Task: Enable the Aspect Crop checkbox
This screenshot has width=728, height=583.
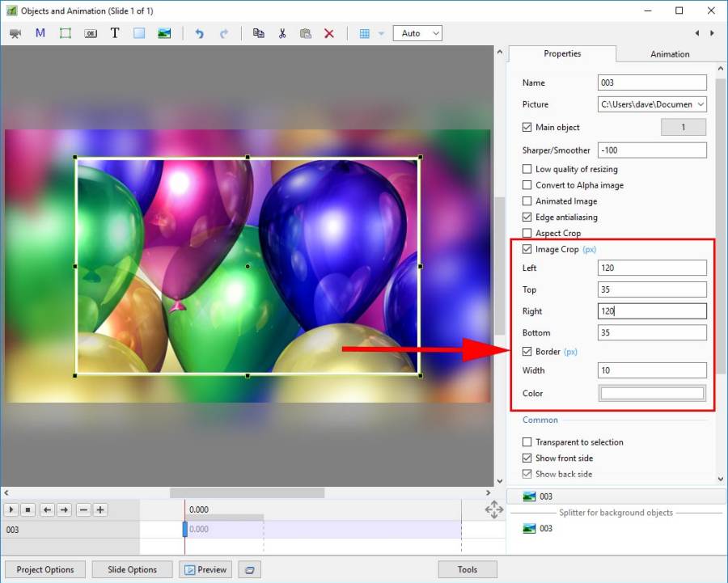Action: (x=527, y=233)
